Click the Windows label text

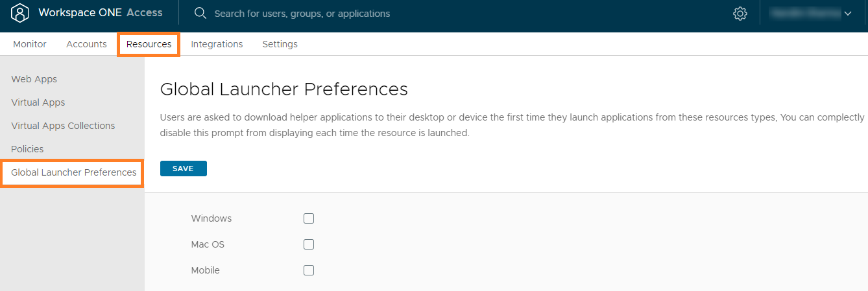(x=211, y=218)
